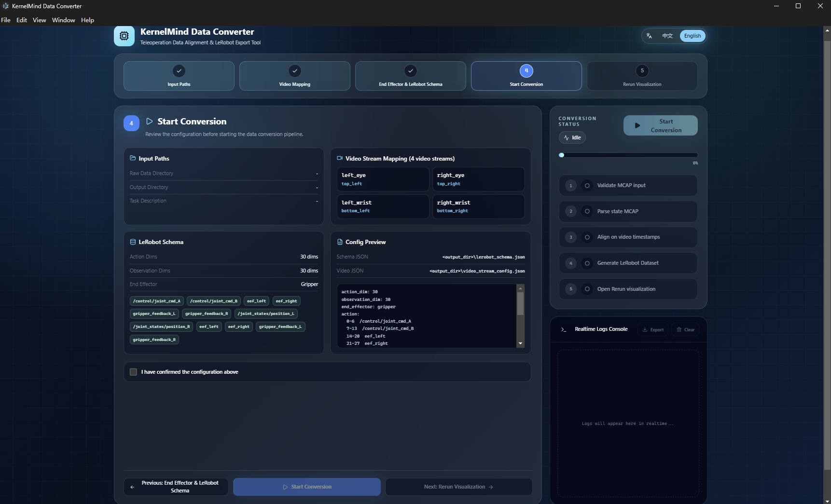Image resolution: width=831 pixels, height=504 pixels.
Task: Export the realtime logs
Action: 653,330
